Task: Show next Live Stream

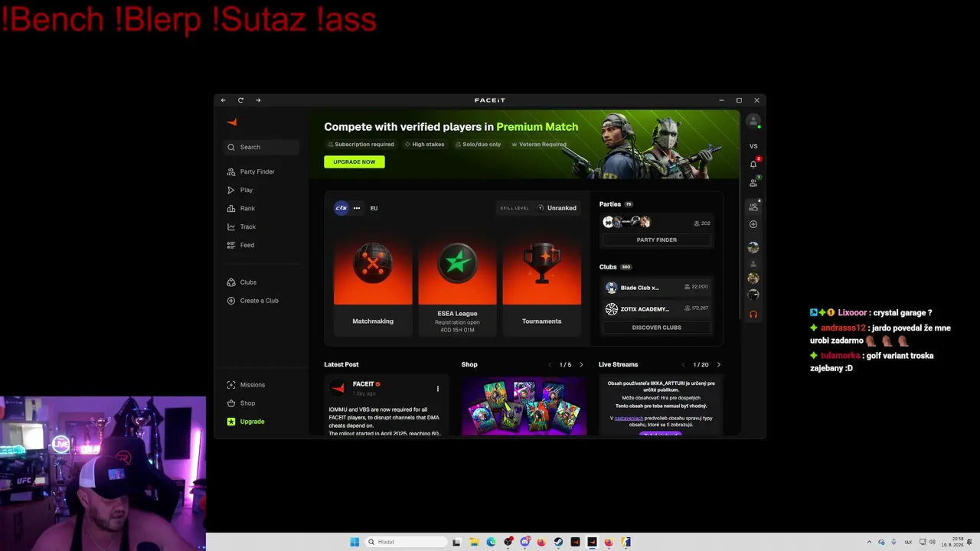Action: coord(718,365)
